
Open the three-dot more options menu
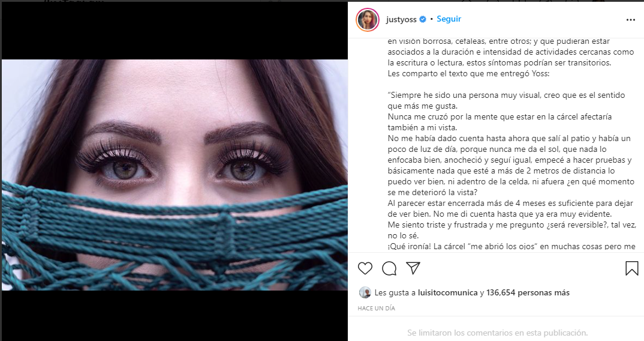click(630, 19)
